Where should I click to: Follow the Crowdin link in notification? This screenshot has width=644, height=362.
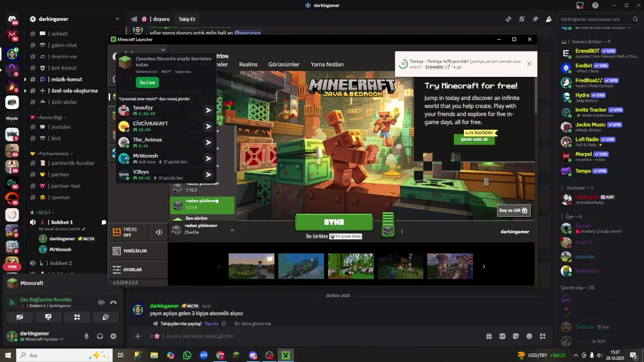[434, 67]
